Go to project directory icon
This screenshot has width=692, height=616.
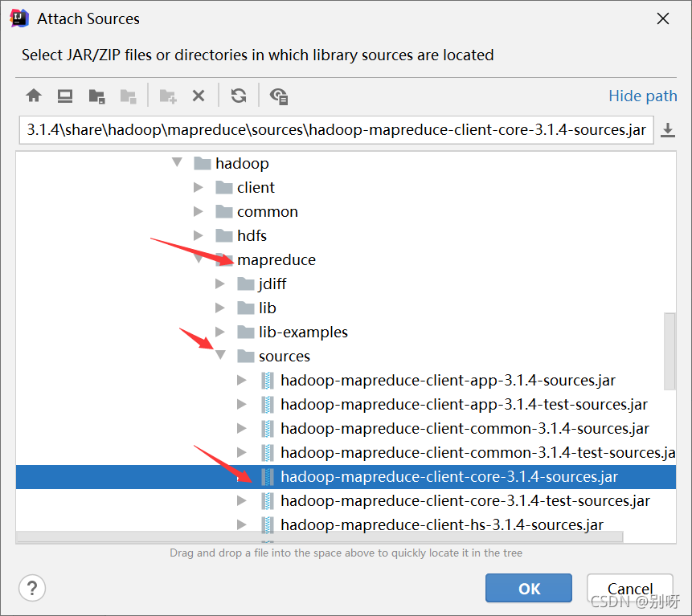tap(96, 96)
